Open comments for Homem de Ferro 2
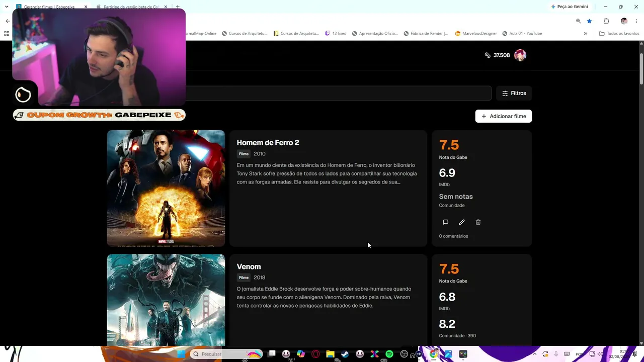The width and height of the screenshot is (644, 362). coord(445,222)
